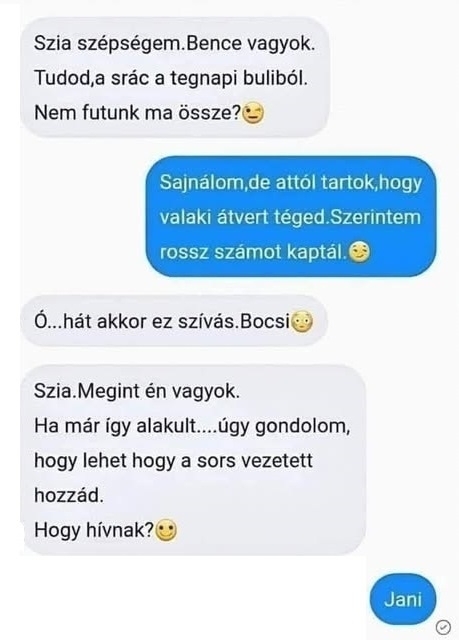Screen dimensions: 459x640
Task: Click the text "rossz számot kaptál."
Action: click(253, 252)
